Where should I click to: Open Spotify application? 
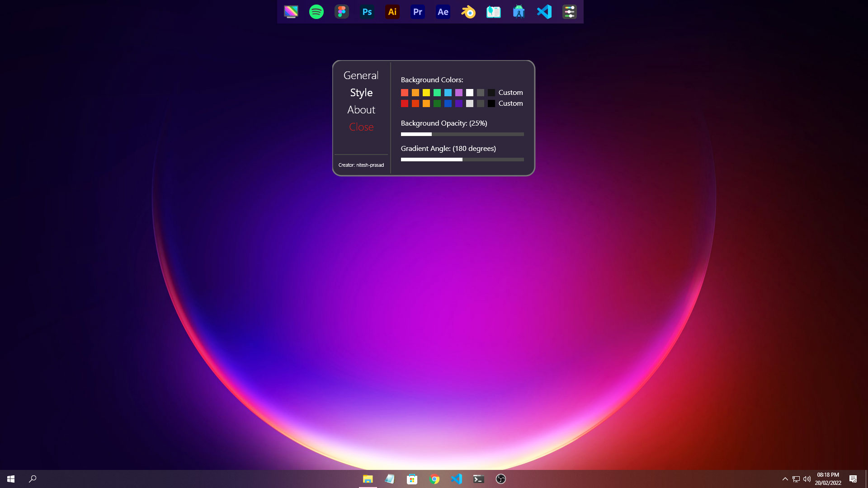click(316, 11)
